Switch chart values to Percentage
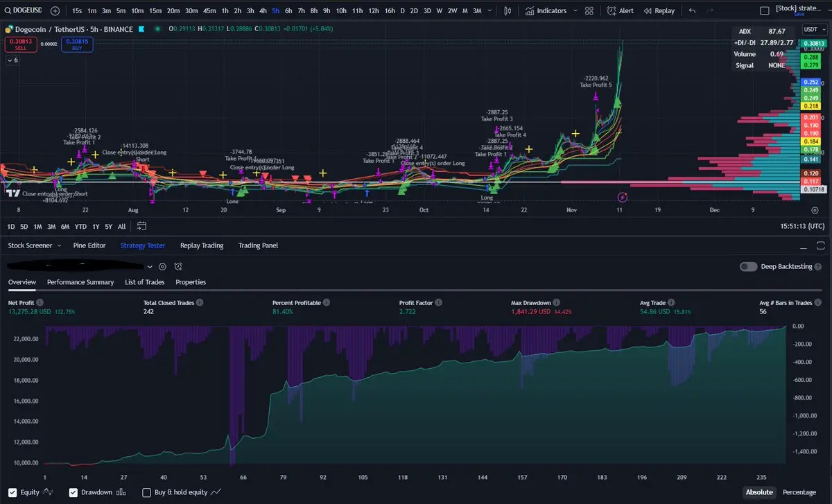 point(799,492)
